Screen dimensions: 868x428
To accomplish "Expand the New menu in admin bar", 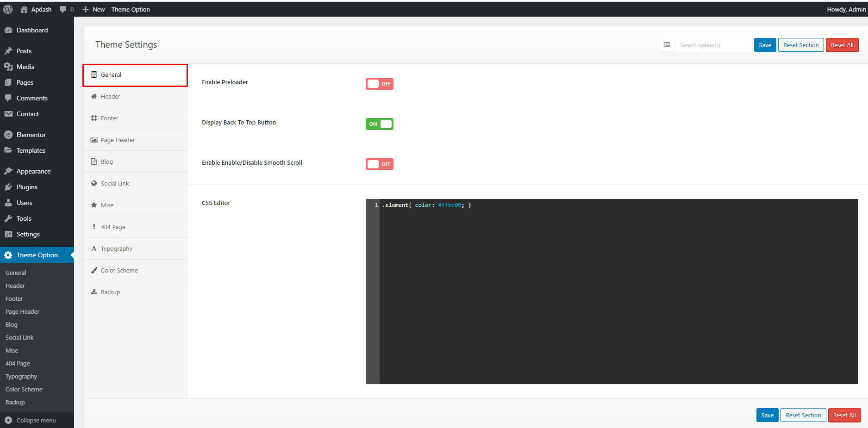I will click(x=93, y=9).
